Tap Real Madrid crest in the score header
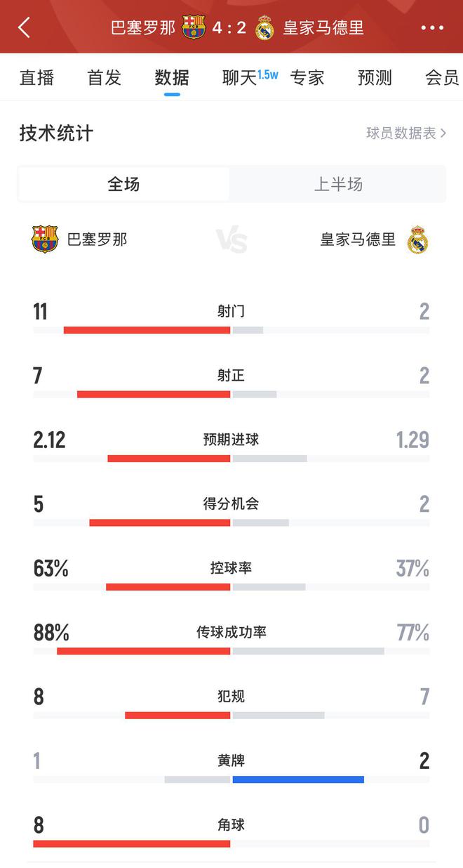The width and height of the screenshot is (463, 868). (264, 28)
